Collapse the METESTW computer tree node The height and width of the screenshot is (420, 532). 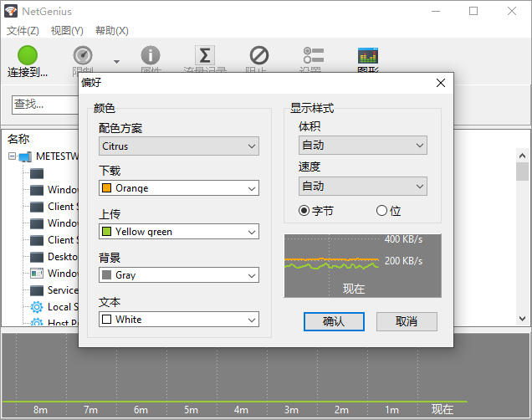click(x=13, y=156)
